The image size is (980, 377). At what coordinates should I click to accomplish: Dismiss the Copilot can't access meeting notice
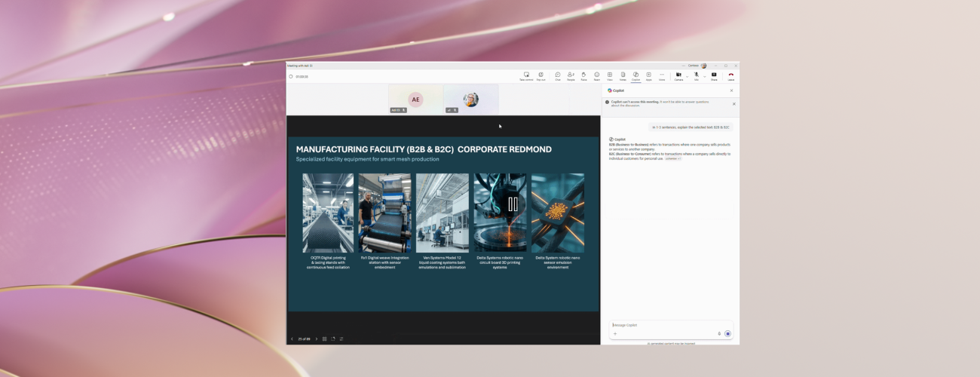coord(733,104)
